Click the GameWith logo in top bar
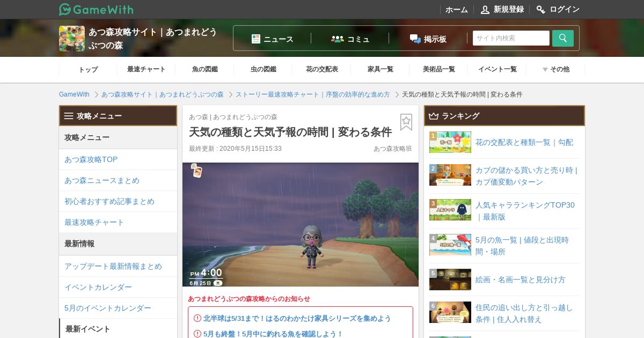The height and width of the screenshot is (338, 644). click(x=96, y=9)
